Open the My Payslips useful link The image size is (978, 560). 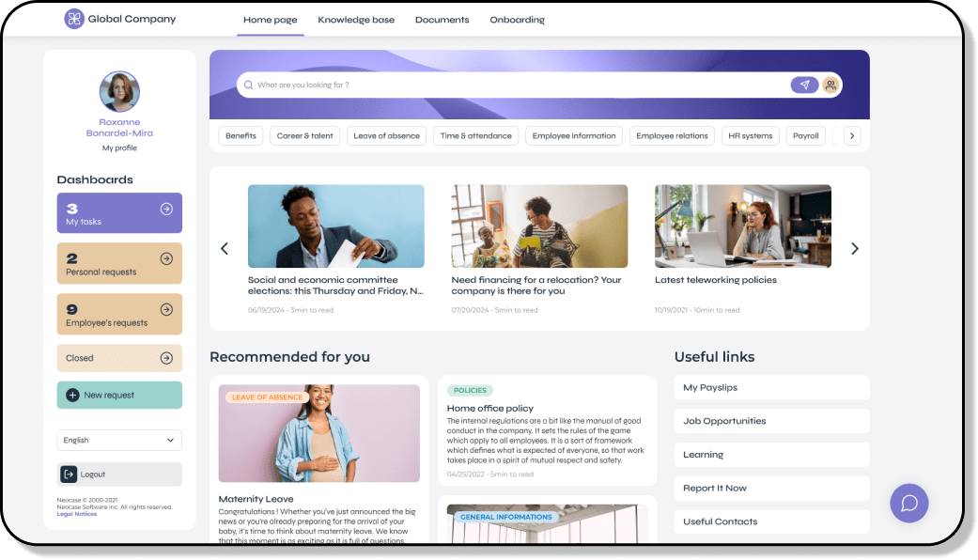[x=771, y=388]
